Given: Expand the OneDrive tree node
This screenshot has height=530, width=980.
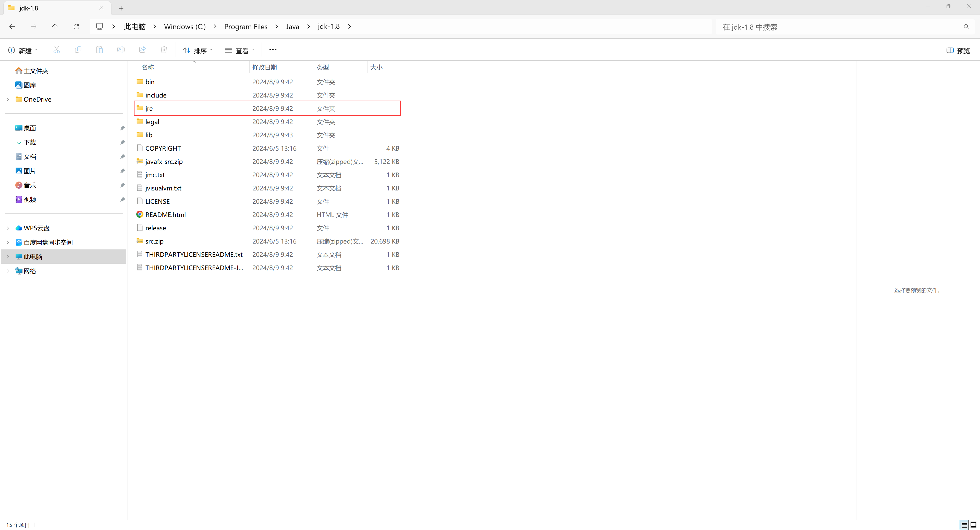Looking at the screenshot, I should [x=8, y=99].
